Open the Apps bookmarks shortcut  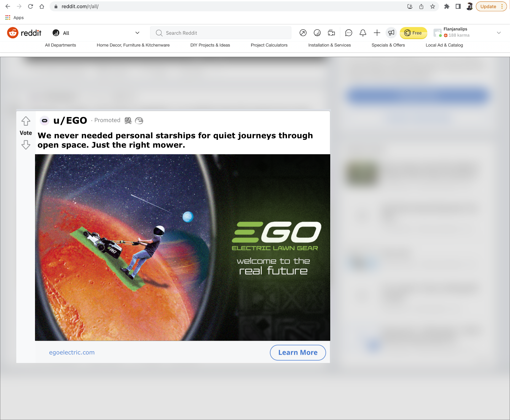pos(14,18)
